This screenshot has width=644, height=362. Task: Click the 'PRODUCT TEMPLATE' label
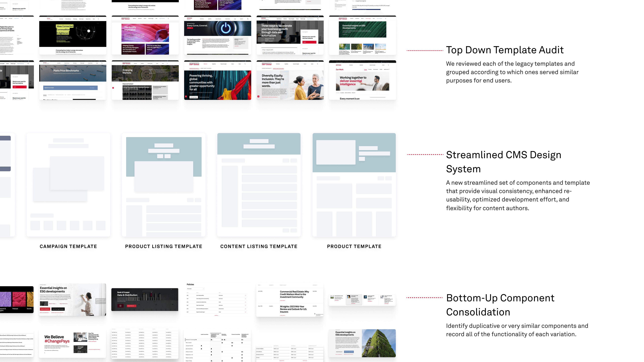point(354,247)
